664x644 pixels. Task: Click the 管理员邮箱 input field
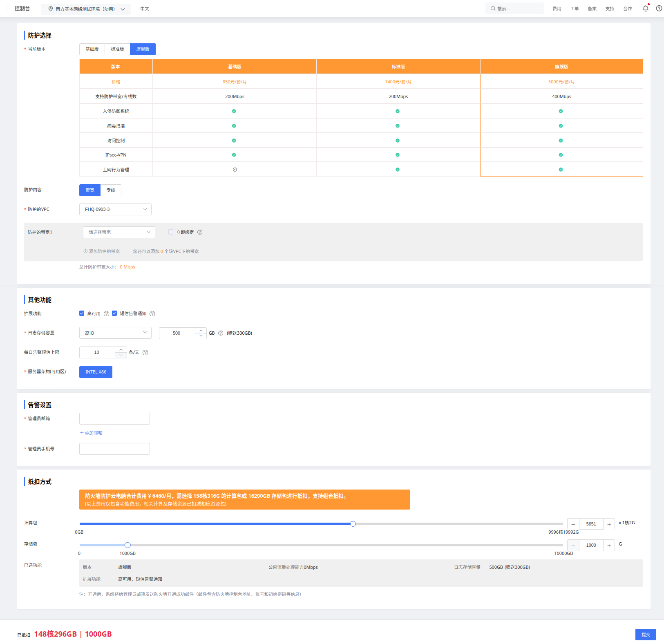(x=114, y=418)
